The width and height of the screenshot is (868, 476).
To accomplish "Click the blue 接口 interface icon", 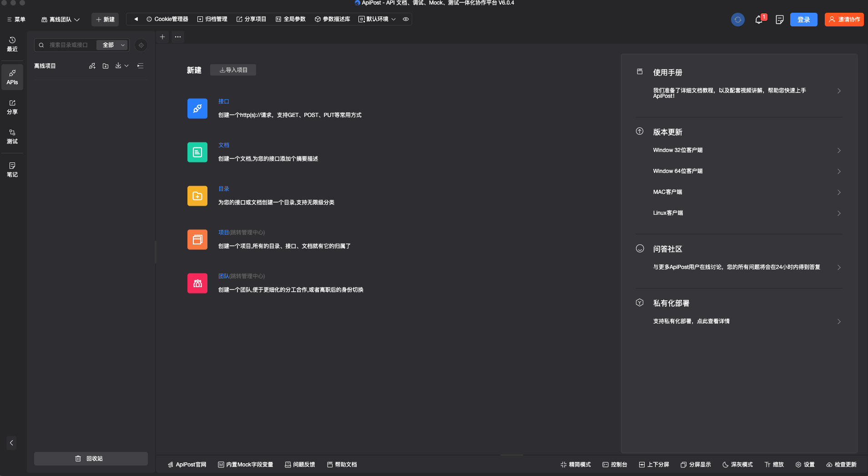I will (x=197, y=108).
